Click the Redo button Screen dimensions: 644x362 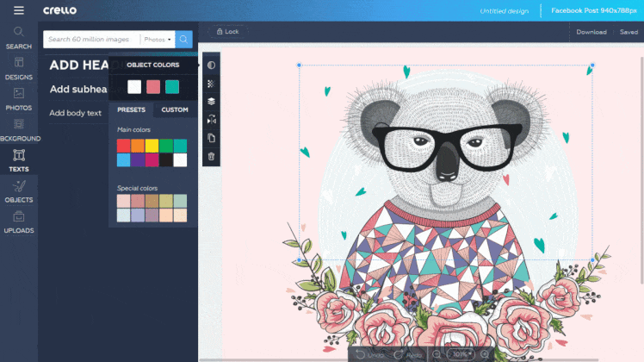(x=408, y=354)
